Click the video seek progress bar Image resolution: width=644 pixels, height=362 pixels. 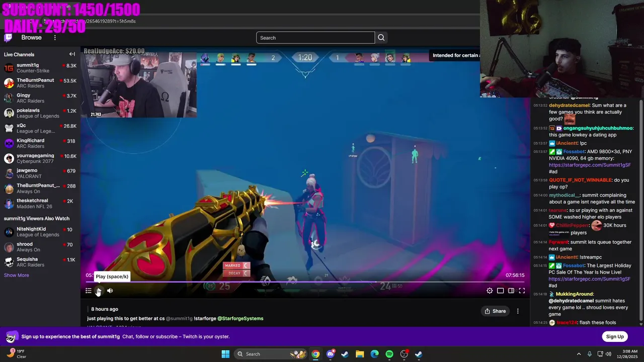305,282
